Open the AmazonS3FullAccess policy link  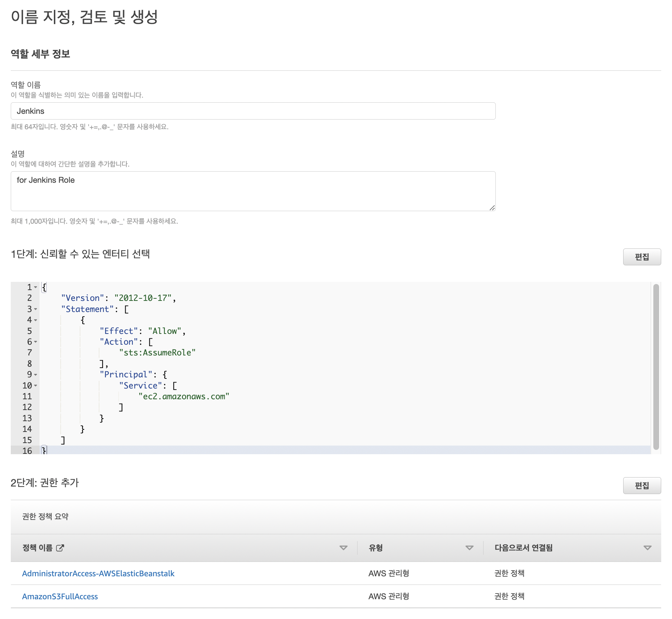point(60,596)
